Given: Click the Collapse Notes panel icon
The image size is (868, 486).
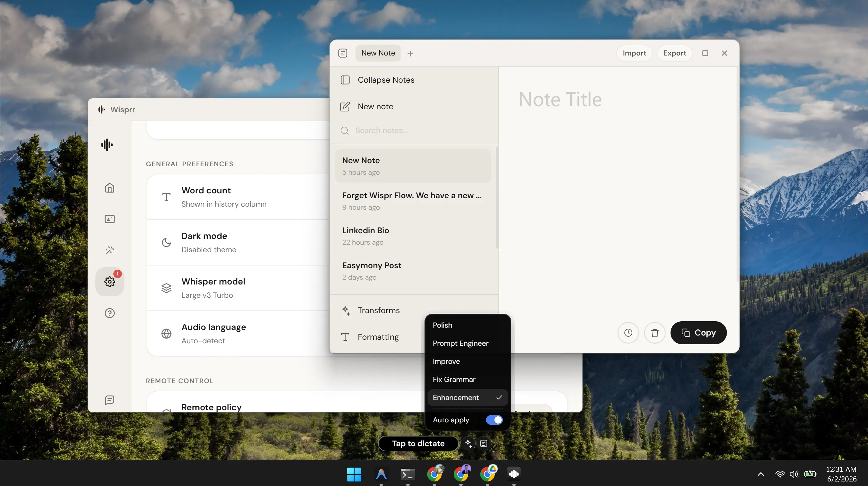Looking at the screenshot, I should coord(345,80).
